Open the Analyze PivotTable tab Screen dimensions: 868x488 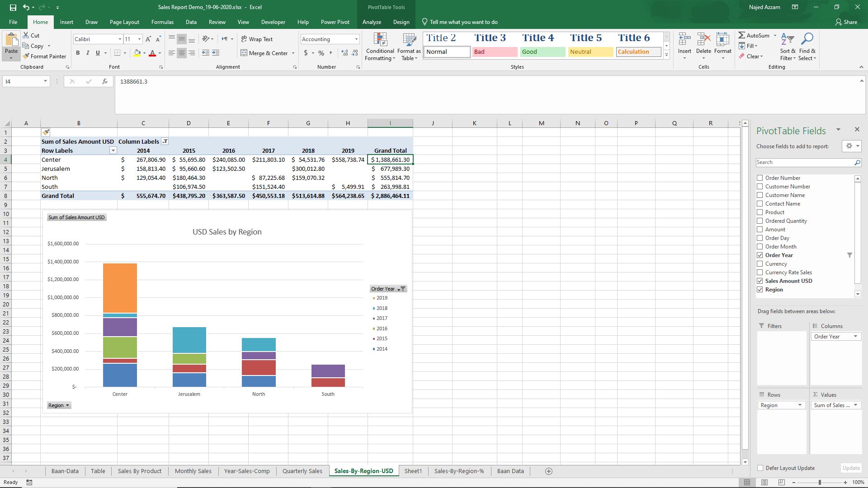tap(372, 22)
